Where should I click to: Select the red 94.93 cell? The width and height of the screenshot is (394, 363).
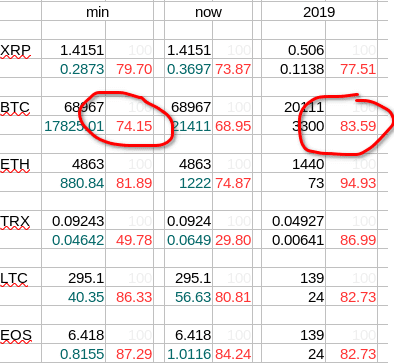click(x=351, y=183)
